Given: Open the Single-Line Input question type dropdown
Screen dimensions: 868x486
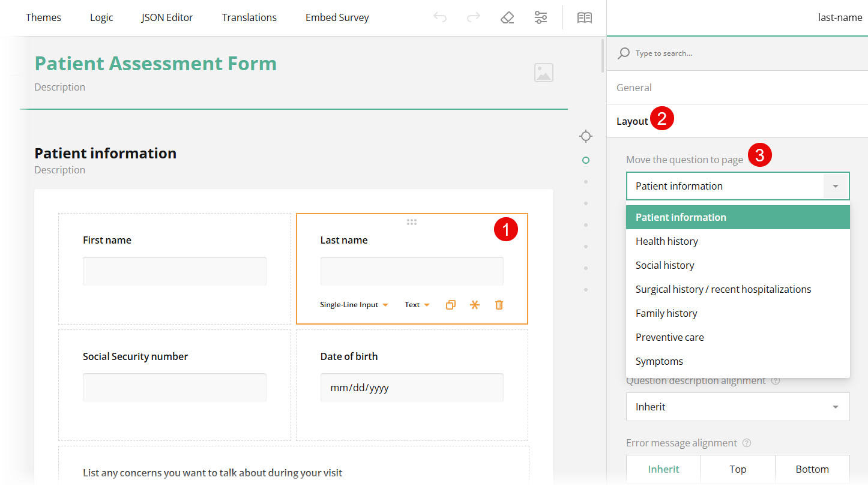Looking at the screenshot, I should (355, 305).
